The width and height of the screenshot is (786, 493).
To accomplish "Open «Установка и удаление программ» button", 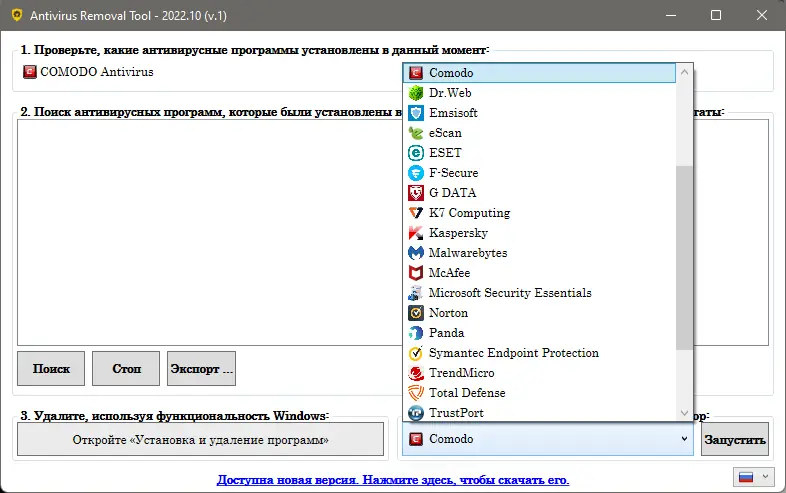I will click(x=201, y=440).
